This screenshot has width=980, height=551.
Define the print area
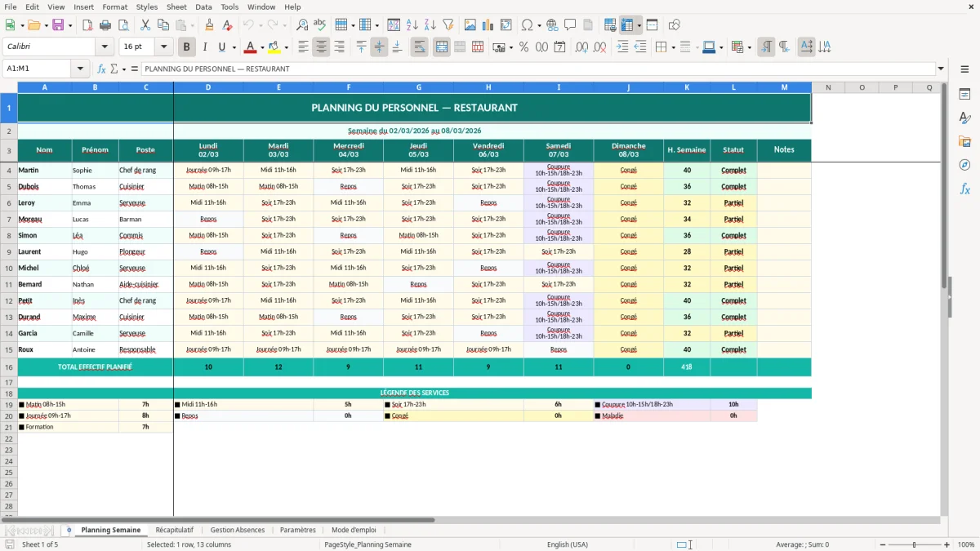coord(610,25)
